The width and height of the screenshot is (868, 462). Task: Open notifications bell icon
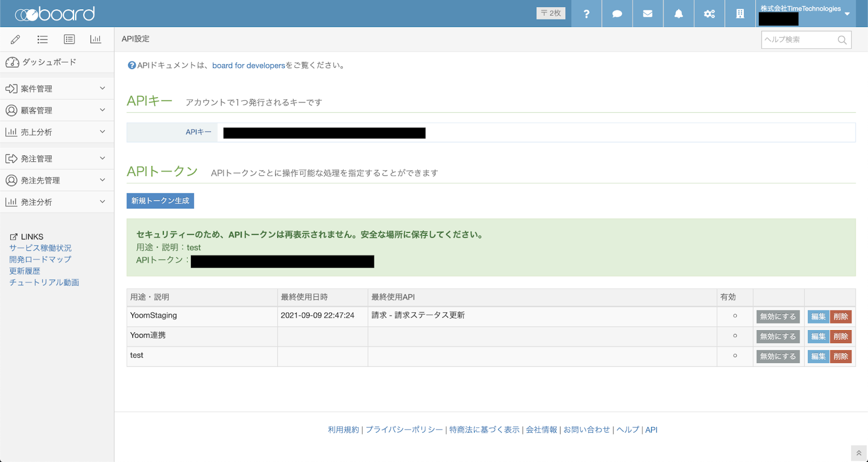click(x=679, y=14)
